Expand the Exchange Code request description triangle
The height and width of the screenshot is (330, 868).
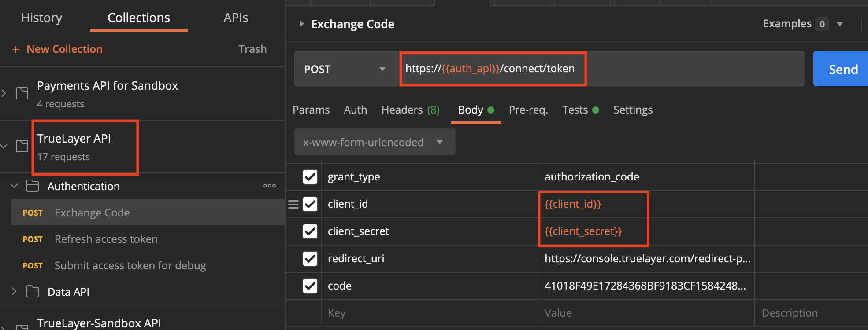click(301, 24)
